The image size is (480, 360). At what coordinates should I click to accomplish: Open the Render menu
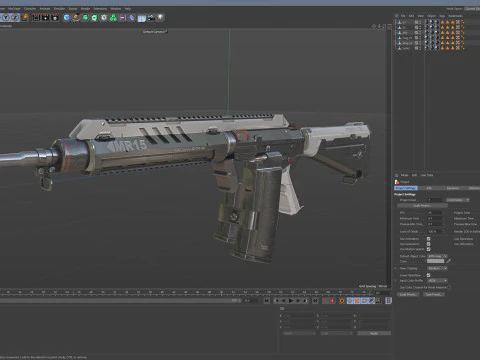(85, 9)
